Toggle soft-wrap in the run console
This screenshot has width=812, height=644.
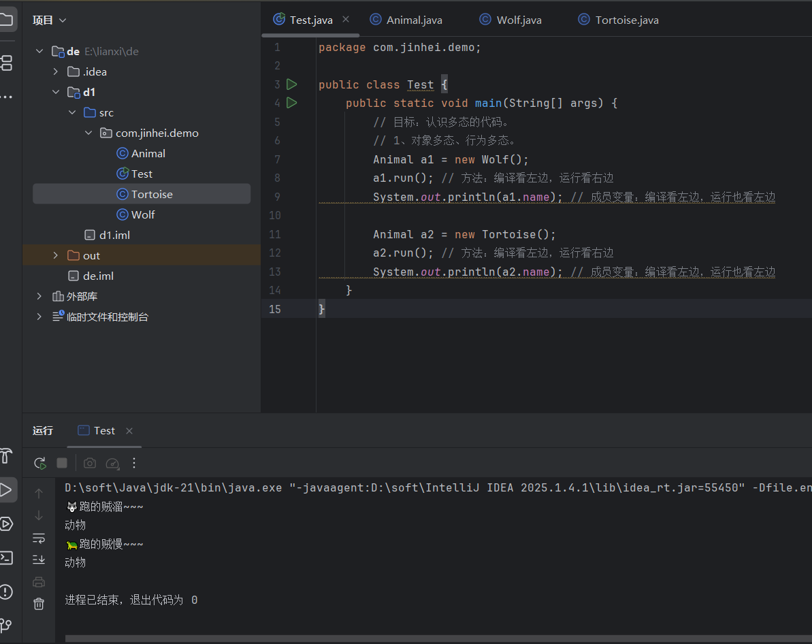tap(39, 538)
